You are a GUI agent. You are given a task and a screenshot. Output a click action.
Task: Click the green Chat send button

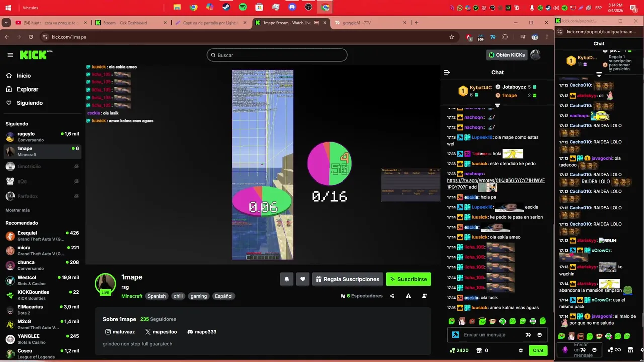[x=538, y=350]
